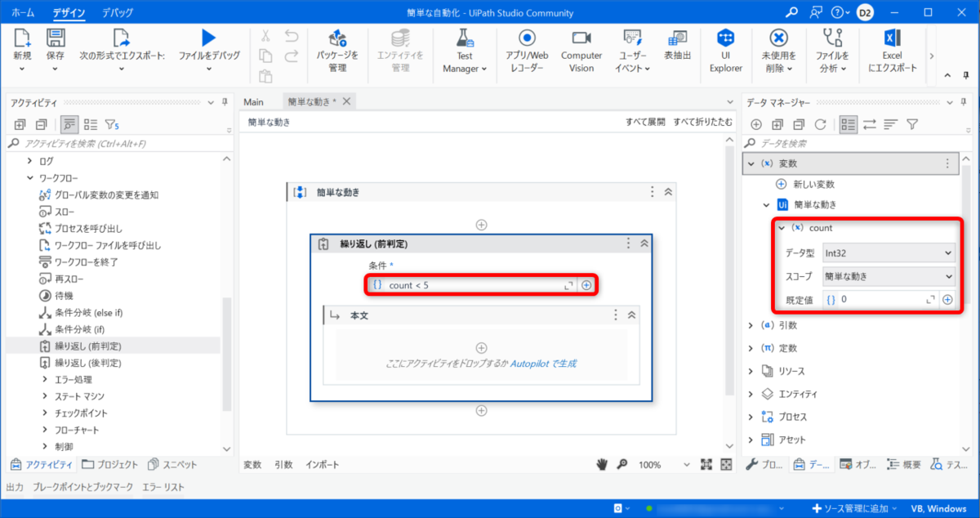
Task: Open the Test Manager ribbon menu
Action: click(464, 51)
